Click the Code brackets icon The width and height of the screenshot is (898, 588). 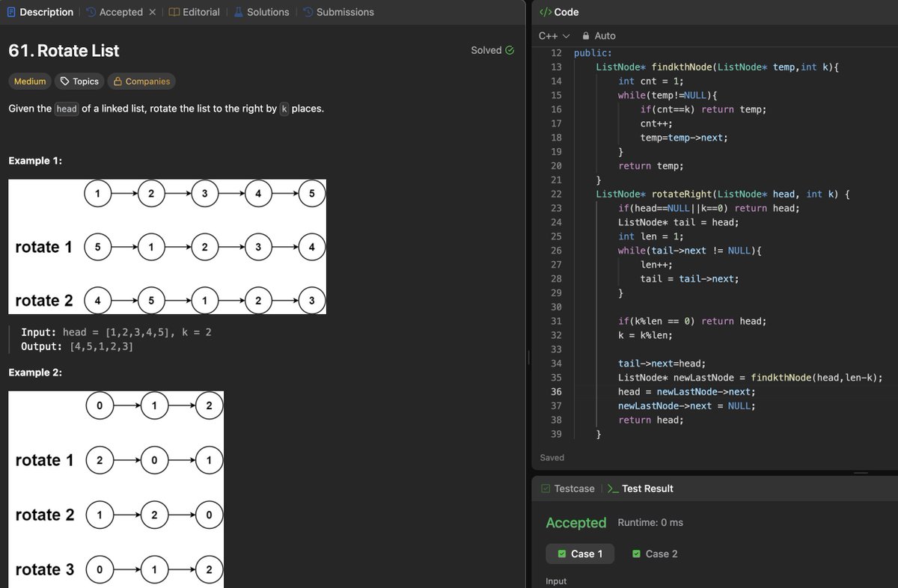546,12
